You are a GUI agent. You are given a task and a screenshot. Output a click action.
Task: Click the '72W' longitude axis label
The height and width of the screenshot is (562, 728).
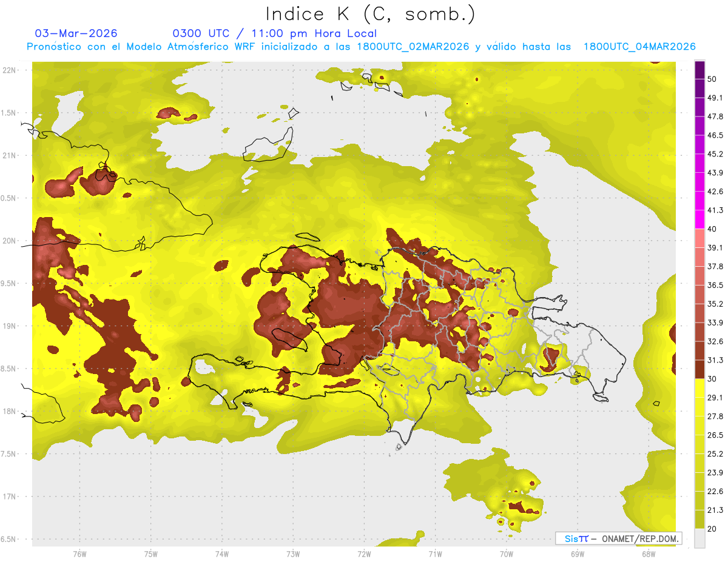[364, 554]
